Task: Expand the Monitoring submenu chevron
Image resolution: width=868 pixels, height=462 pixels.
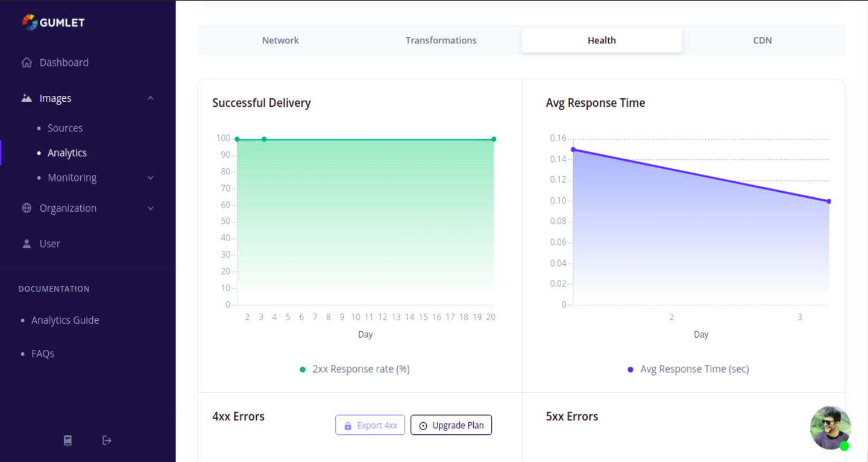Action: pyautogui.click(x=151, y=178)
